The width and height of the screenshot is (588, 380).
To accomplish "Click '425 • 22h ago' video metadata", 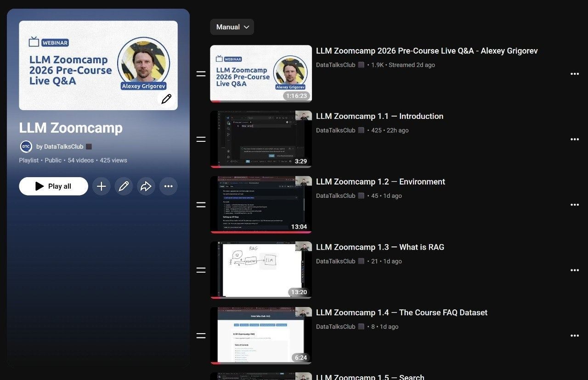I will tap(390, 130).
